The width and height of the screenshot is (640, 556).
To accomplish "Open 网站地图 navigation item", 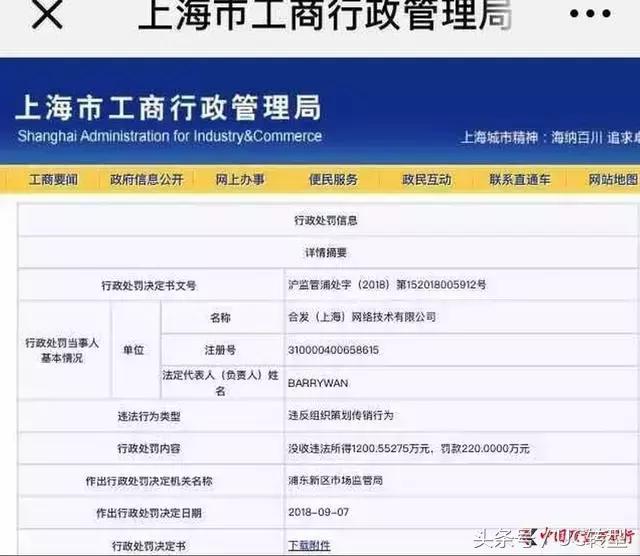I will [x=613, y=180].
